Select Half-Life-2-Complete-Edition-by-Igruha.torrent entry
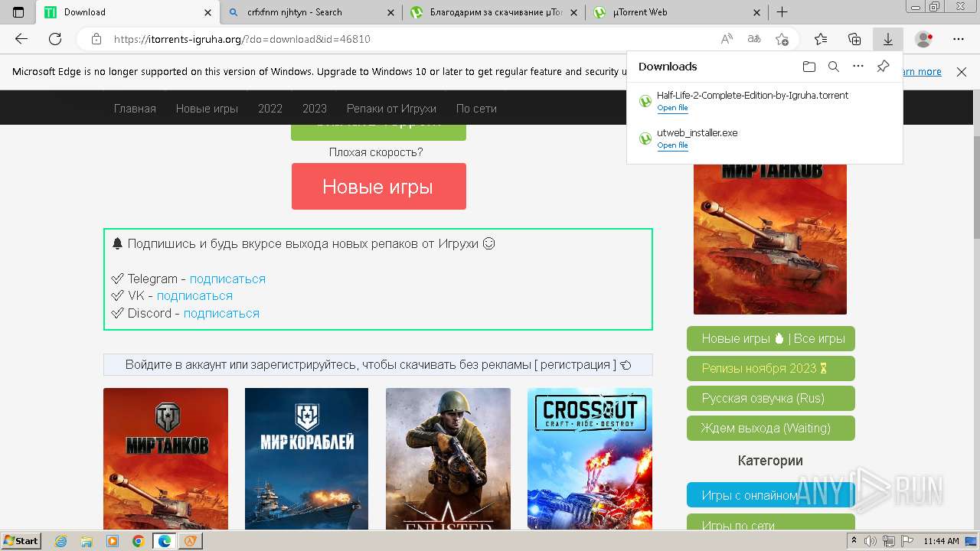 click(x=764, y=101)
